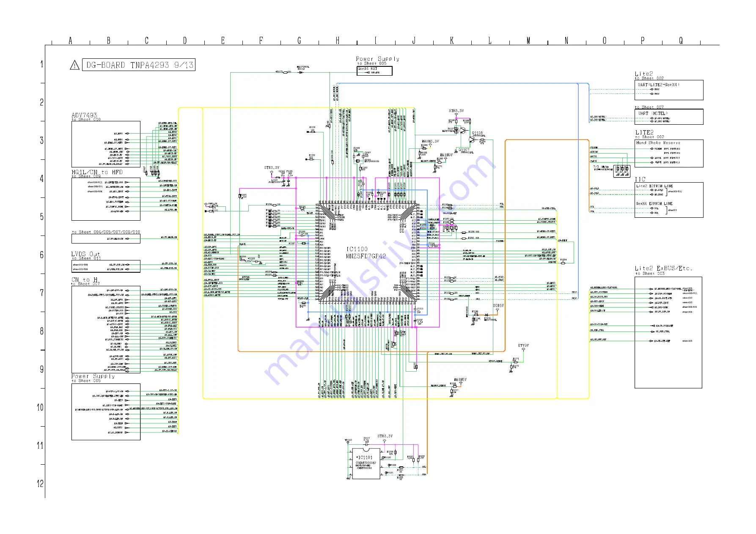This screenshot has width=756, height=534.
Task: Select the 'LVDS Out' heading
Action: click(85, 254)
